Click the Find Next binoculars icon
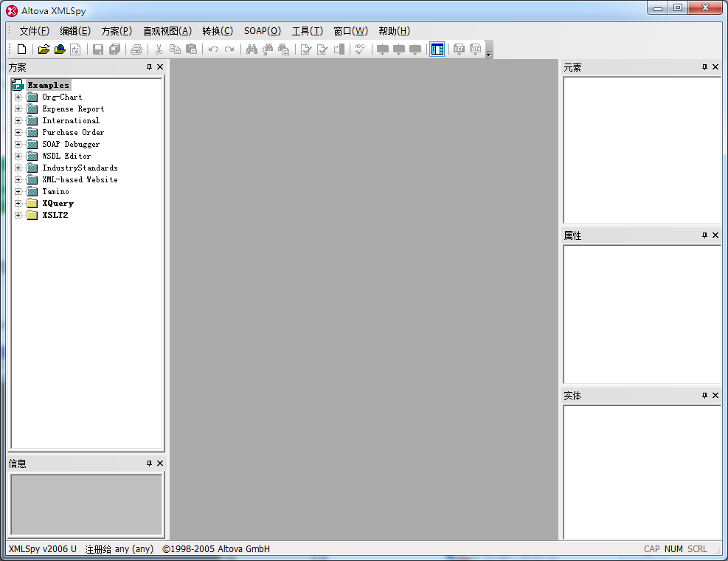Viewport: 728px width, 561px height. [268, 49]
